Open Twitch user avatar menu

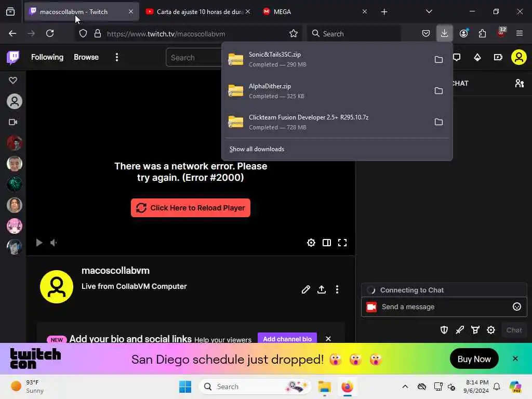tap(519, 57)
